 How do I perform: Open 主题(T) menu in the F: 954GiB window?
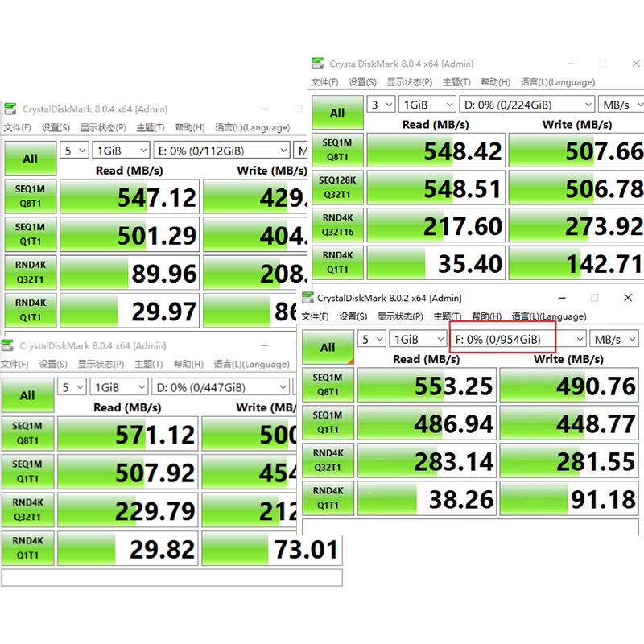(448, 316)
